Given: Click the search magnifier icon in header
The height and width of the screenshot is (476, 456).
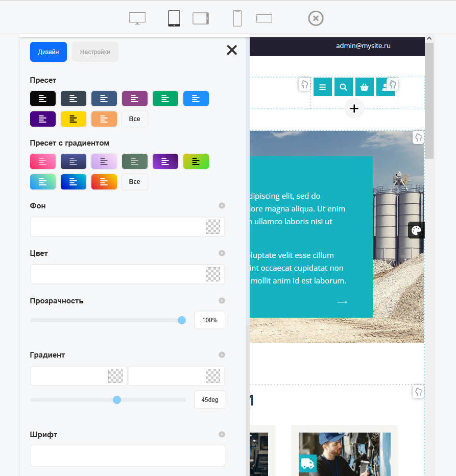Looking at the screenshot, I should pyautogui.click(x=344, y=87).
